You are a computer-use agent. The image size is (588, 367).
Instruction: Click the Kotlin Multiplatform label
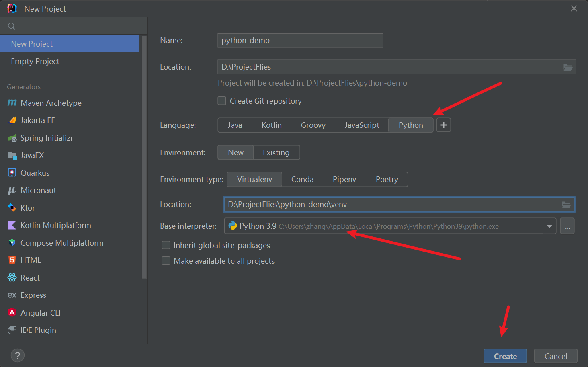[56, 225]
